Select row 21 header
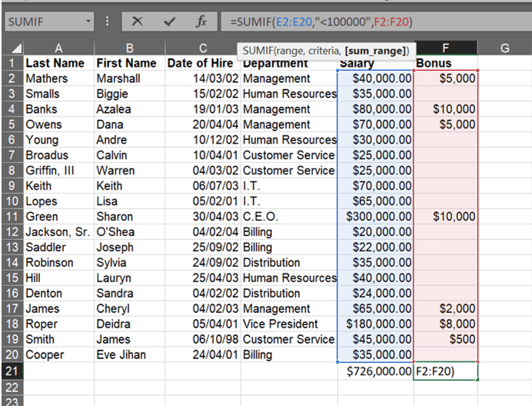 coord(12,371)
